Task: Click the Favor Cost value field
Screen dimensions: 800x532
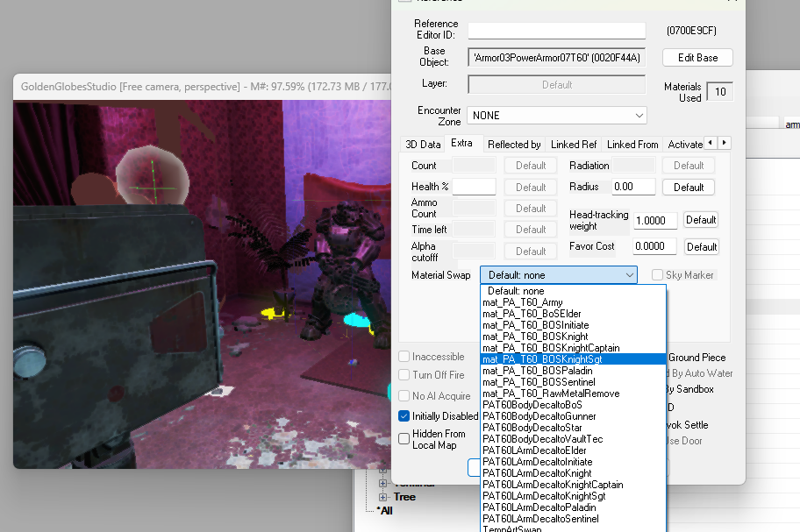Action: (x=654, y=246)
